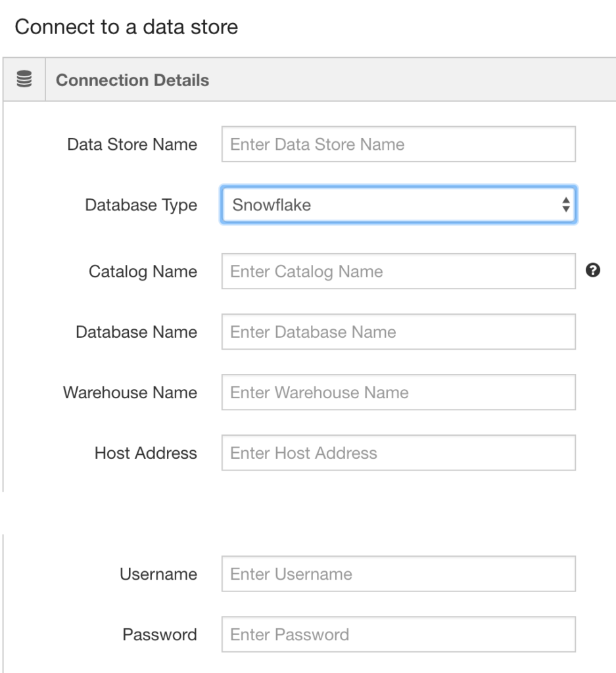Click the Password label
Image resolution: width=616 pixels, height=673 pixels.
pyautogui.click(x=160, y=635)
